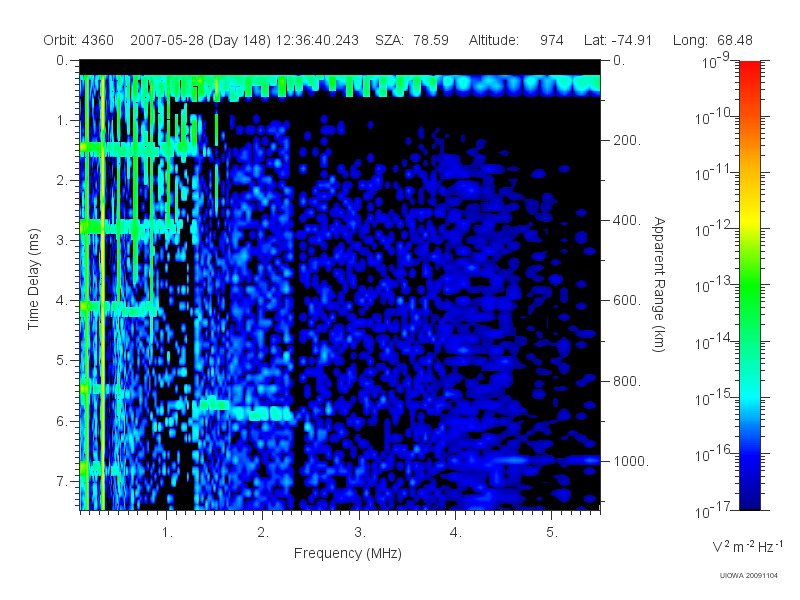Click the time delay tick label '4.'
Viewport: 800px width, 600px height.
pyautogui.click(x=62, y=301)
